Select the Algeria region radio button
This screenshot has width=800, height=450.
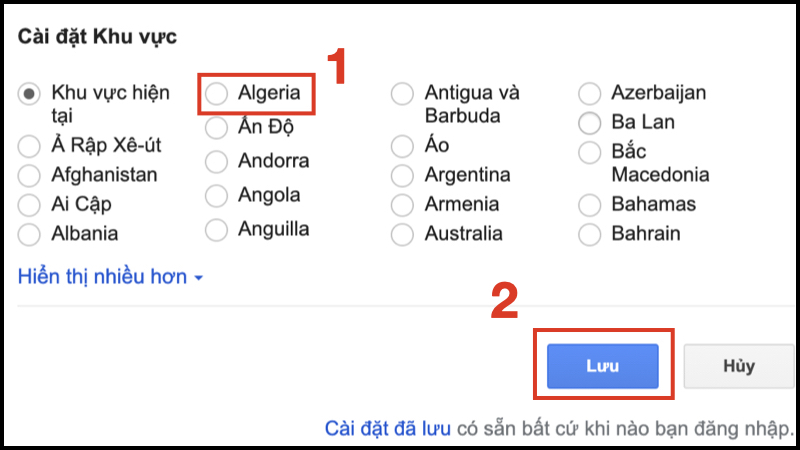[217, 94]
